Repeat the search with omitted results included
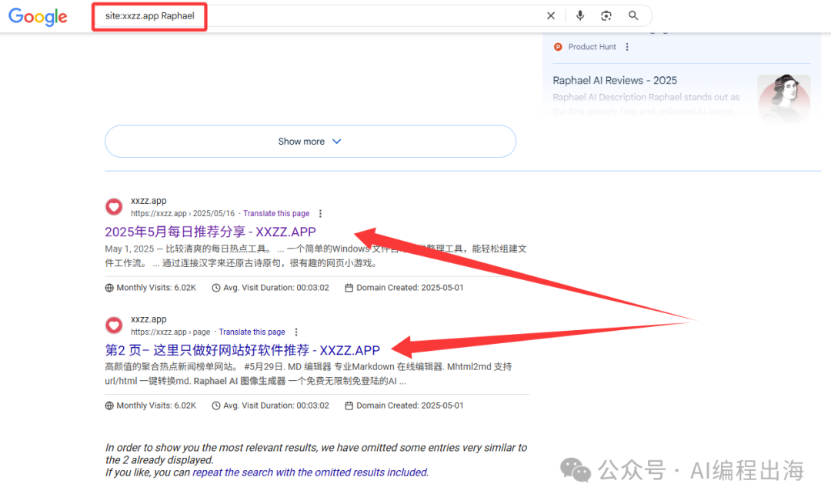 310,472
